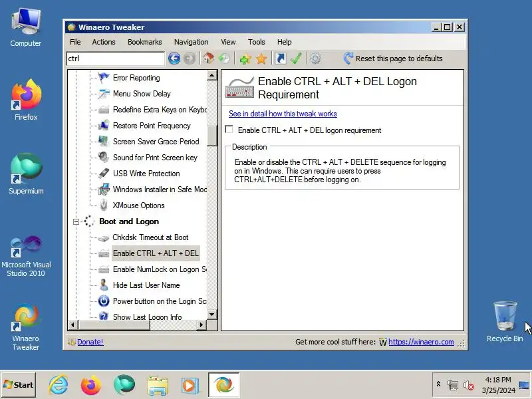Open Firefox from the taskbar

[91, 385]
